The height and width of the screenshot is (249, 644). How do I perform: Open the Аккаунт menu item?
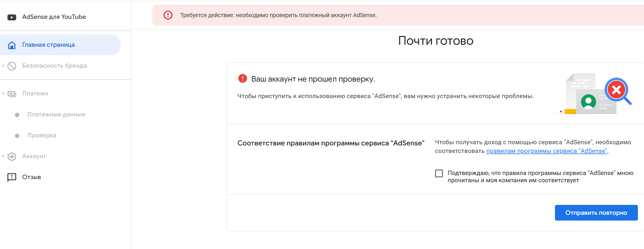click(x=60, y=156)
